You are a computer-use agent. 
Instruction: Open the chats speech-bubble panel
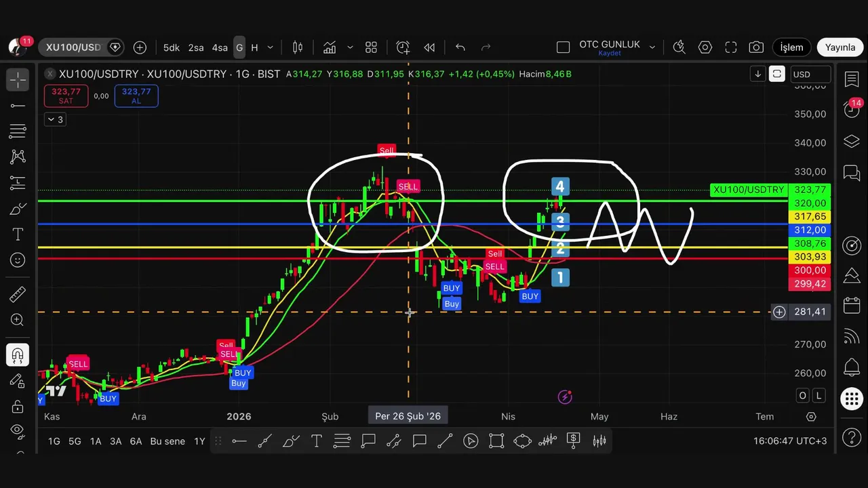[852, 174]
